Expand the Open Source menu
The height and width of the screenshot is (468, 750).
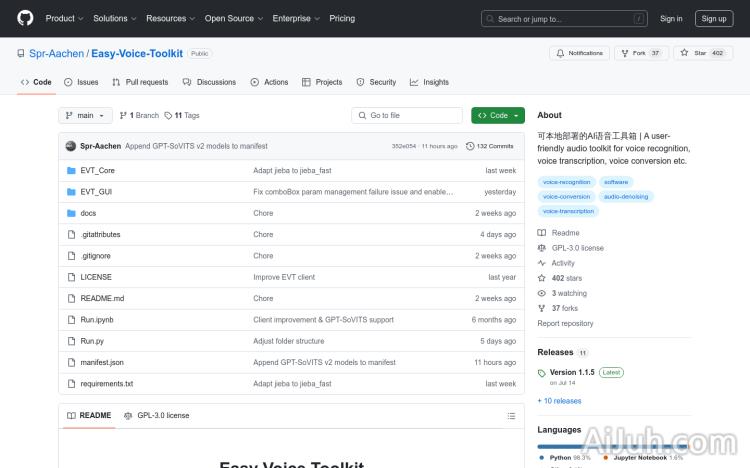pyautogui.click(x=234, y=18)
